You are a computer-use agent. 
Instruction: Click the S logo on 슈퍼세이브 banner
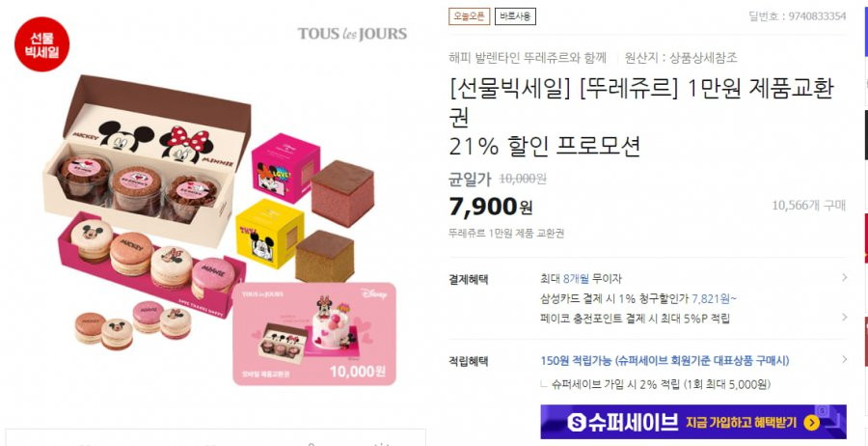(x=577, y=423)
